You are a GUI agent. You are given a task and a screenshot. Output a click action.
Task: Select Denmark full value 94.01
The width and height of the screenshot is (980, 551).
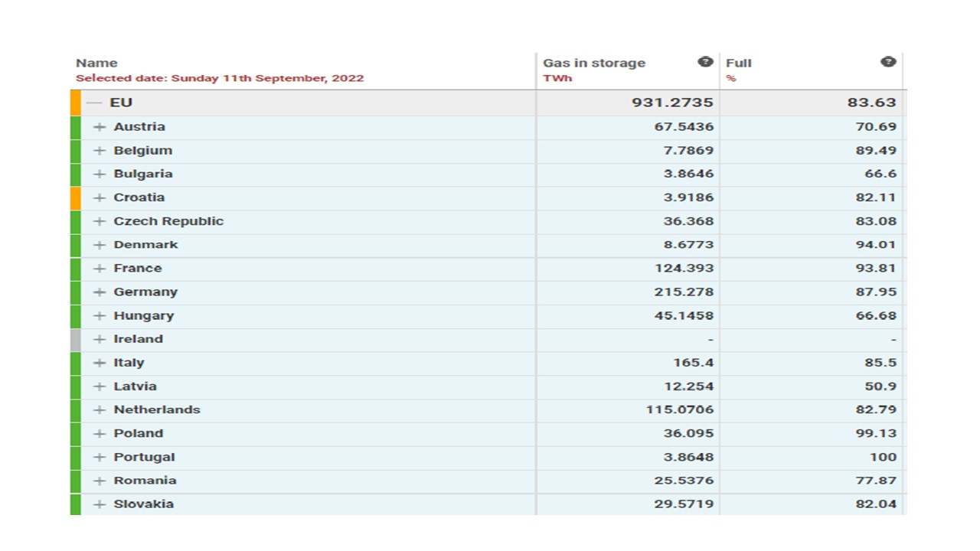coord(876,245)
